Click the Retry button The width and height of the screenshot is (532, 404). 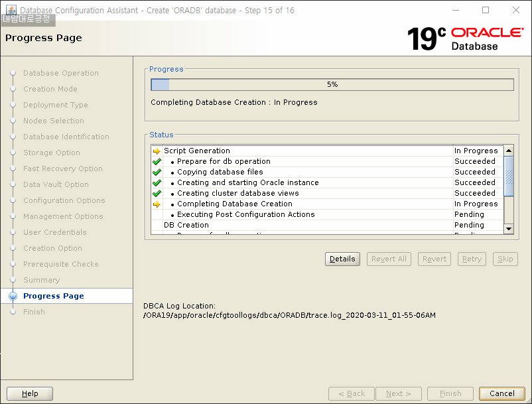pos(472,259)
